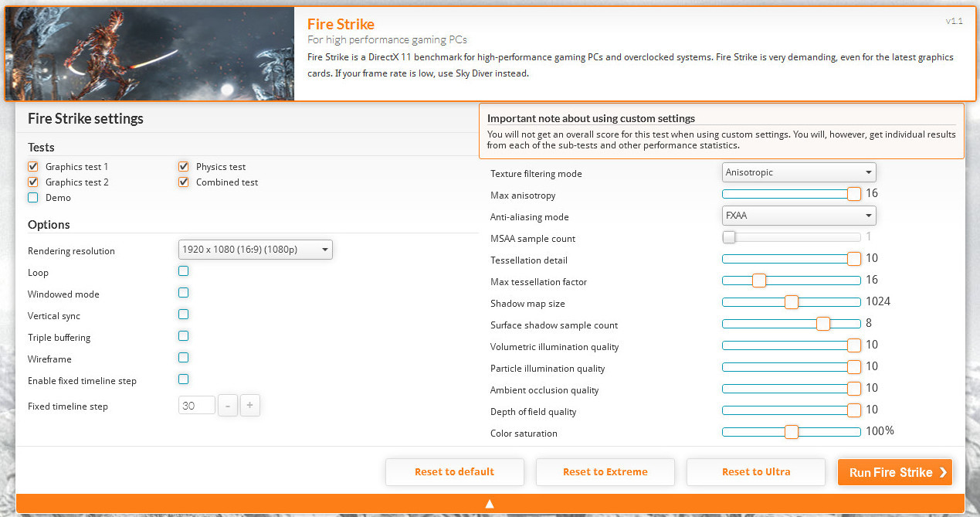Open the Rendering resolution dropdown
Screen dimensions: 980x517
point(256,250)
